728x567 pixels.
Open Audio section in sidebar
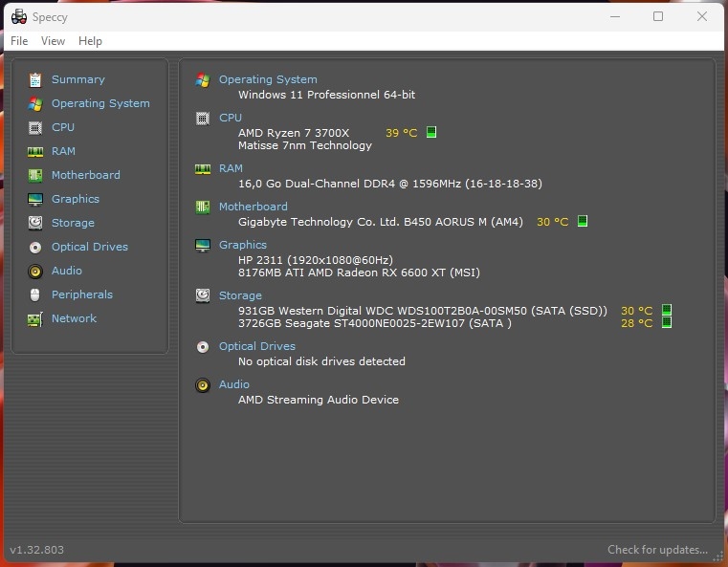67,271
